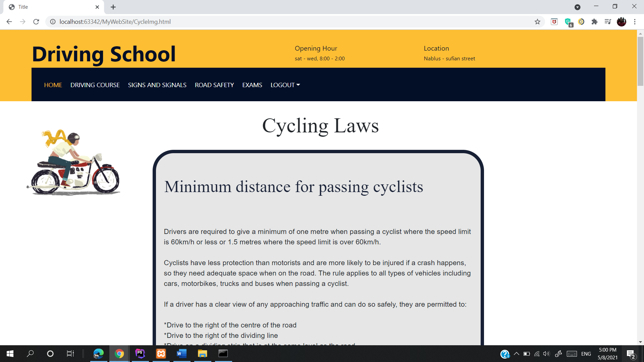
Task: Adjust the speaker volume in the tray
Action: (547, 354)
